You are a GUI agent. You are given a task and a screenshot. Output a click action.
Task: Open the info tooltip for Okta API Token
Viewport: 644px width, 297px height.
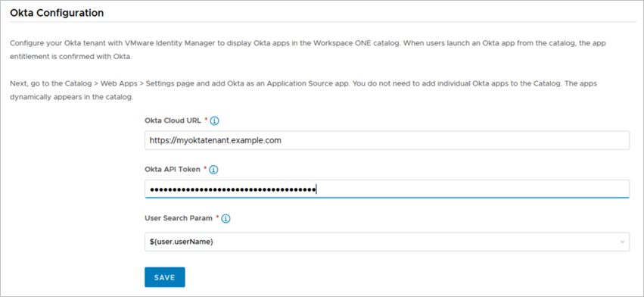(213, 170)
